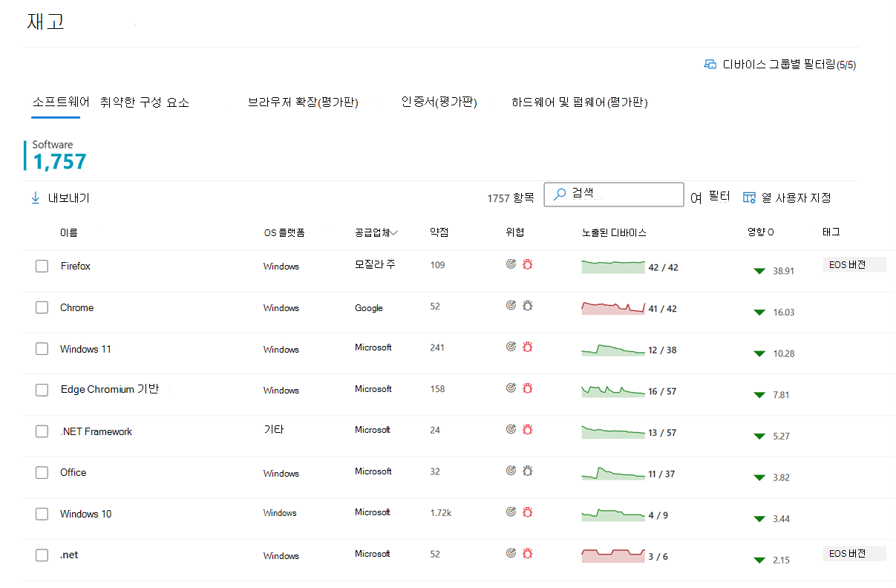Click Windows 10 weakness count 1.72k

[x=440, y=513]
